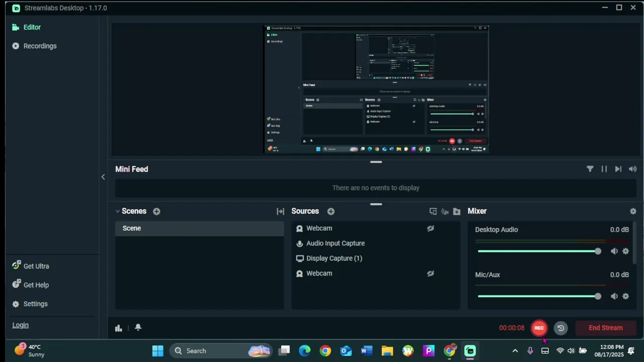Mute the Mic/Aux channel

point(614,296)
